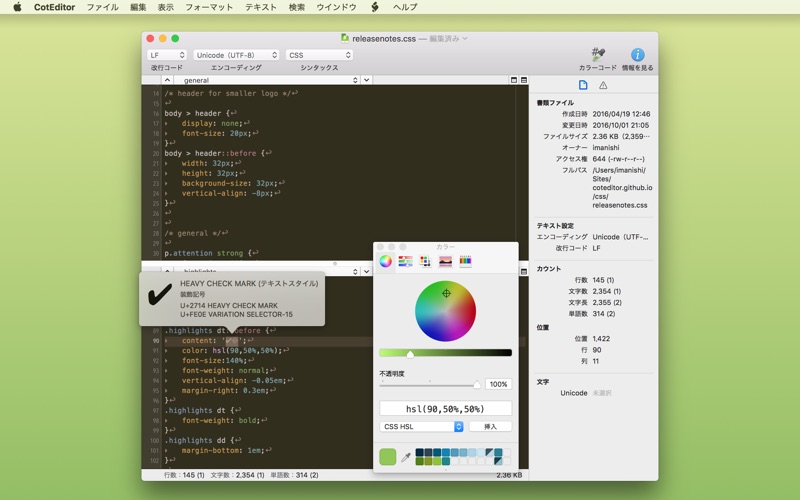This screenshot has width=800, height=500.
Task: Open the CSS HSL color format dropdown
Action: tap(421, 427)
